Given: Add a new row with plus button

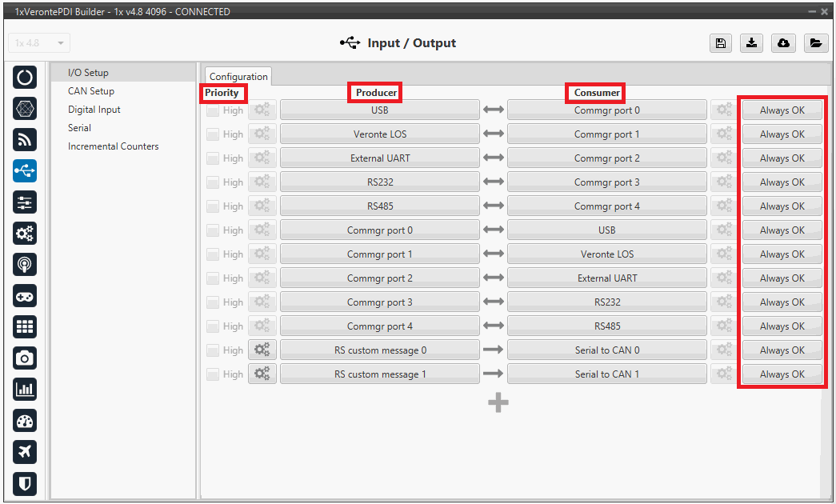Looking at the screenshot, I should click(498, 403).
